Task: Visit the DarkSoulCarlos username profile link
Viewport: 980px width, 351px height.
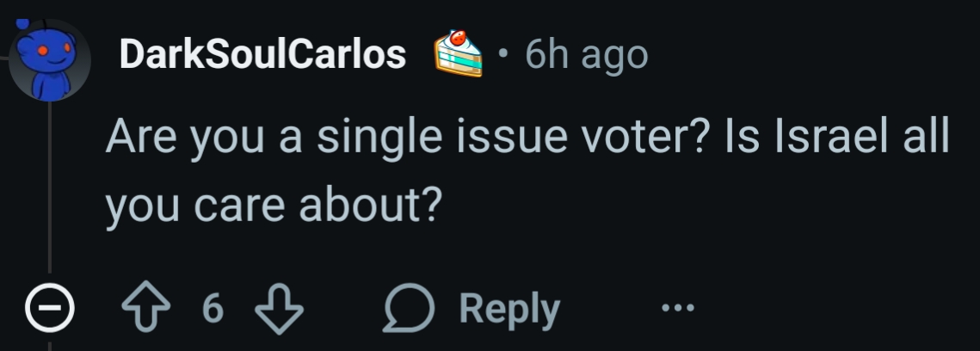Action: tap(263, 55)
